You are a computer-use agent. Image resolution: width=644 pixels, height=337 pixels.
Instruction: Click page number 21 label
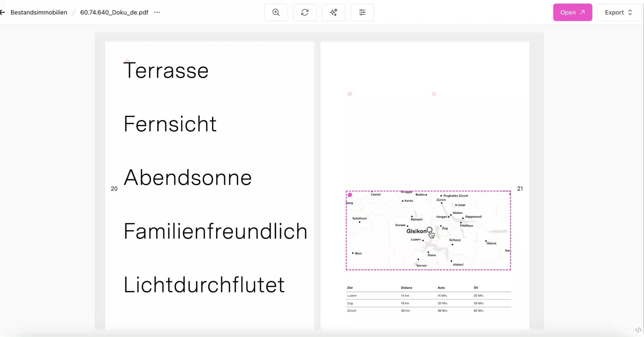(520, 189)
